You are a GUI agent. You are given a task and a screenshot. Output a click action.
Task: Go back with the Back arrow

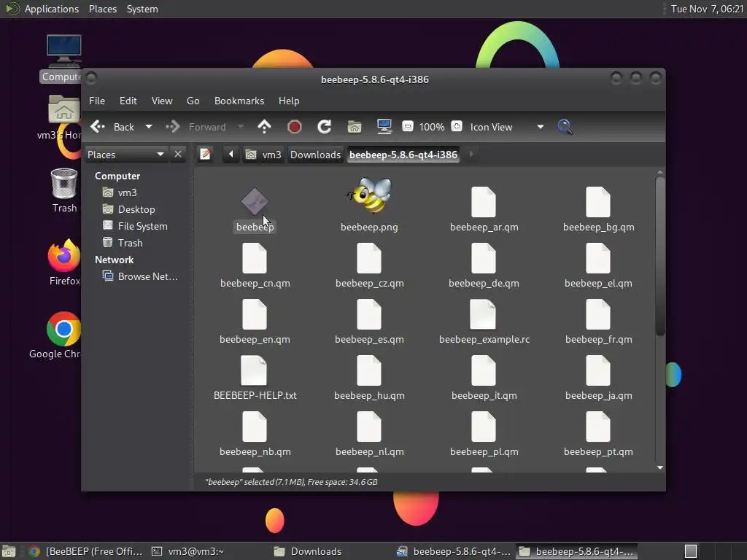112,127
